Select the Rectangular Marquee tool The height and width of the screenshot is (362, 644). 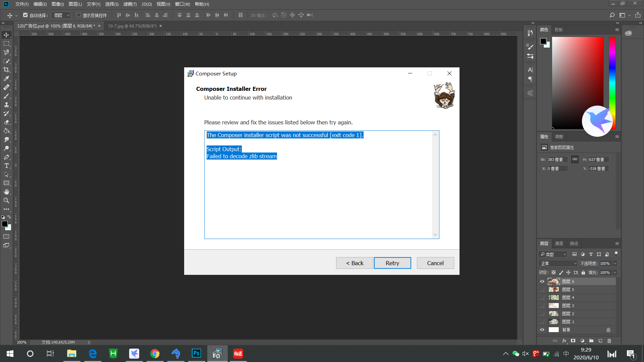coord(6,44)
